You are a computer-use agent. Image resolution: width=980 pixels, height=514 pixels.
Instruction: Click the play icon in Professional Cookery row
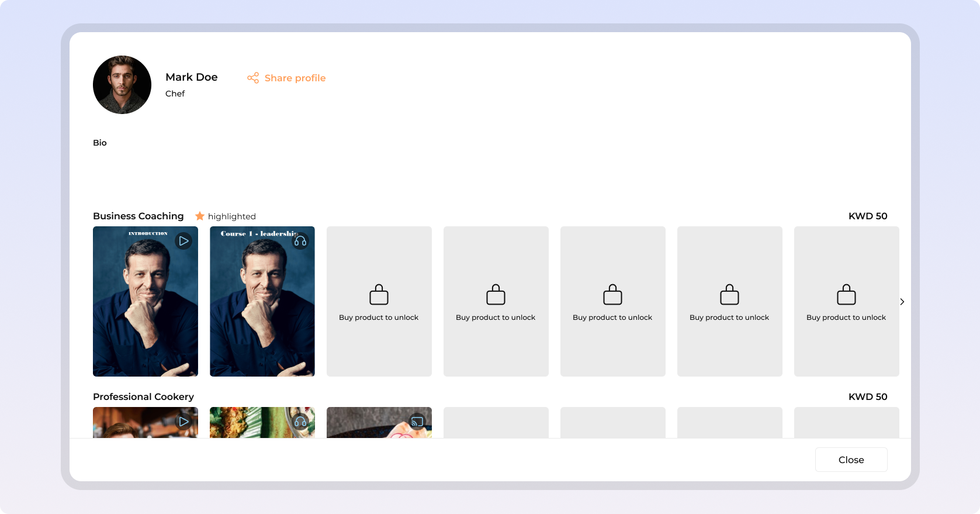(183, 422)
